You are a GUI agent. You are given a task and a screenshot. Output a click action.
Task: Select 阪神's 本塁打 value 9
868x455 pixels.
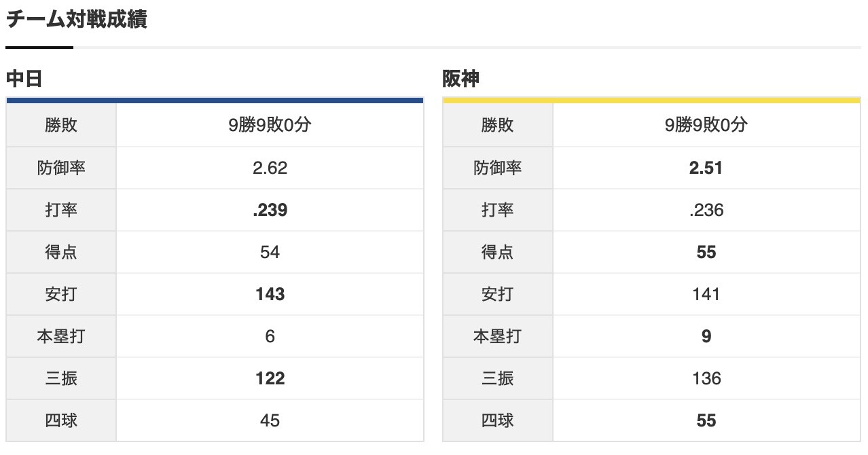tap(706, 336)
